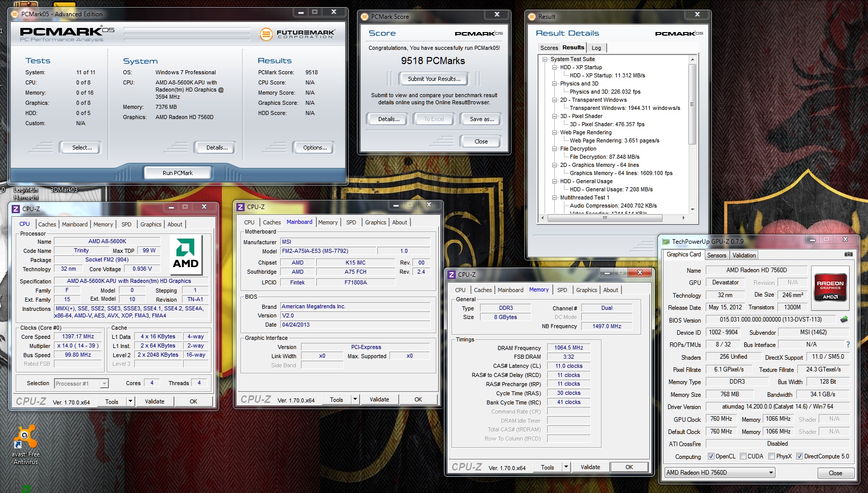Switch to Caches tab in CPU-Z CPU window

click(x=47, y=224)
